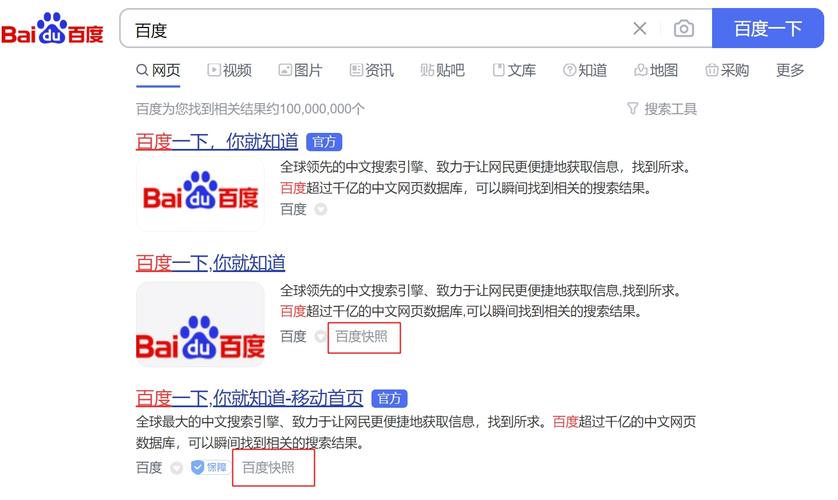Open the 百度一下,你就知道-移动首页 result
This screenshot has width=838, height=500.
coord(250,398)
